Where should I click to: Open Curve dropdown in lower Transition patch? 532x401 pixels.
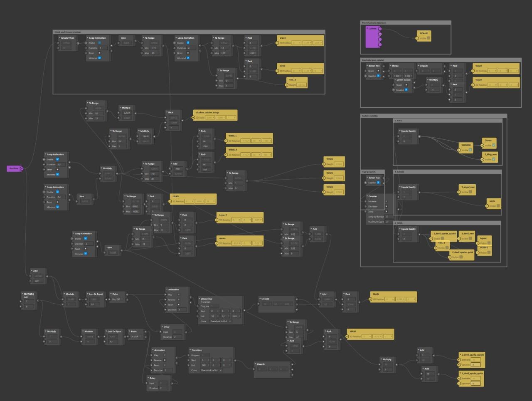(x=212, y=370)
